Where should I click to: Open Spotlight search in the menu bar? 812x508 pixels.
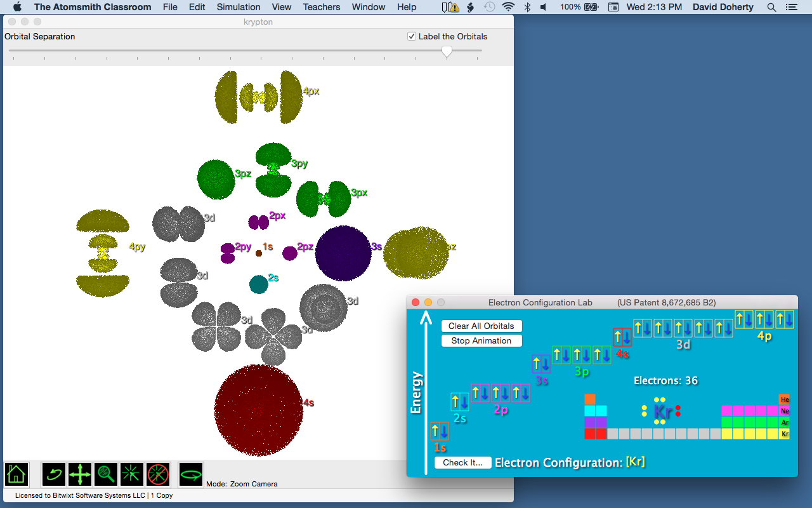point(771,7)
